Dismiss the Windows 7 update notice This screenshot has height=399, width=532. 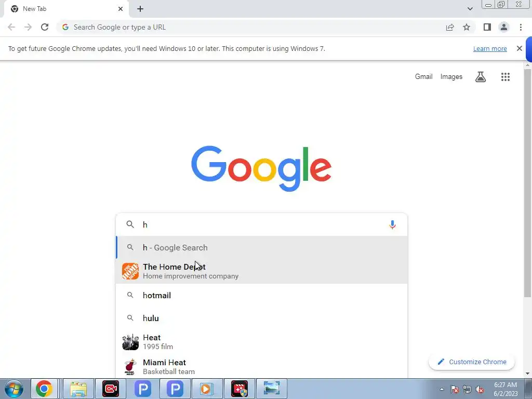(520, 48)
